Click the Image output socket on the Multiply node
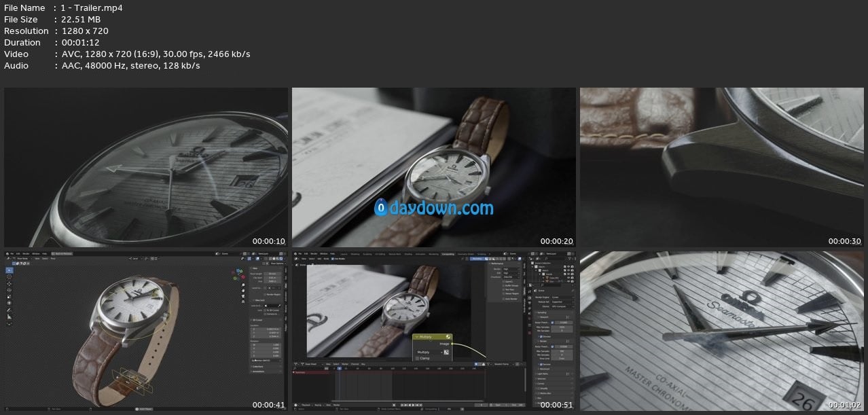The width and height of the screenshot is (868, 415). [x=452, y=344]
